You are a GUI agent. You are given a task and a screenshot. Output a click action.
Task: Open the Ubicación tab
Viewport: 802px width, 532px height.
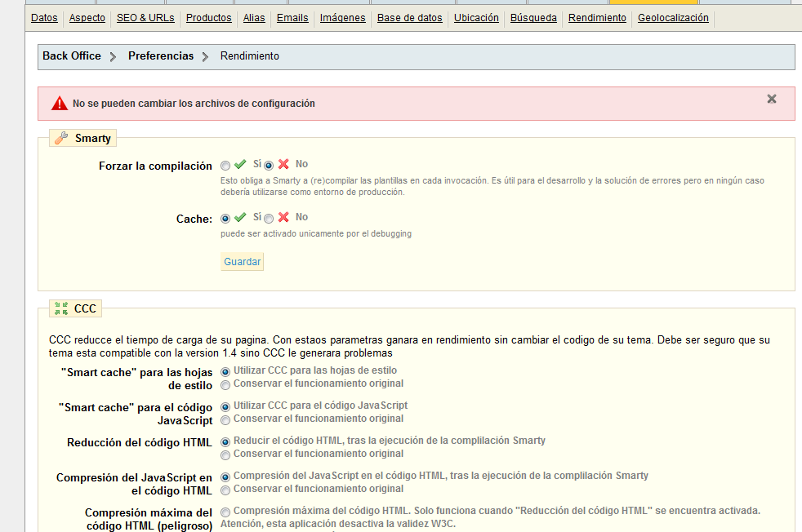coord(476,18)
